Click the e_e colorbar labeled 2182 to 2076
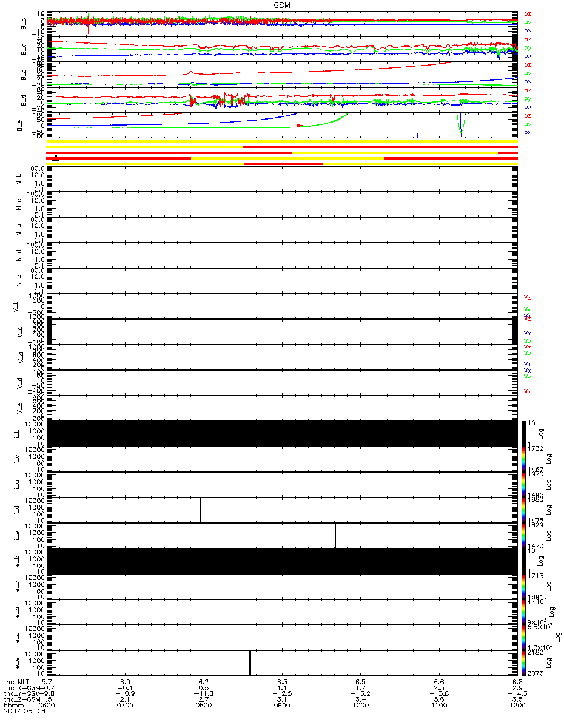This screenshot has width=564, height=728. [522, 662]
